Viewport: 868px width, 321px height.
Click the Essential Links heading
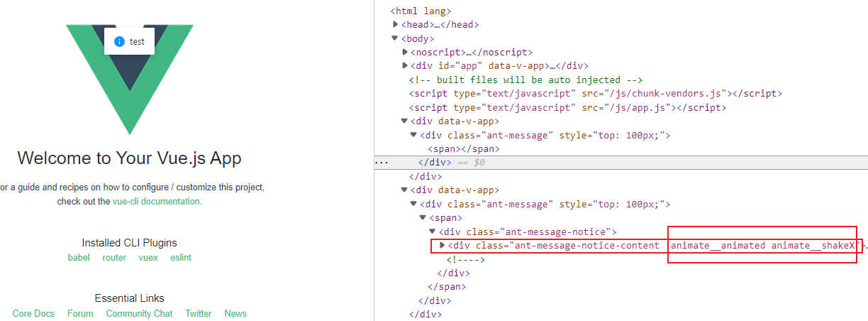[x=130, y=298]
